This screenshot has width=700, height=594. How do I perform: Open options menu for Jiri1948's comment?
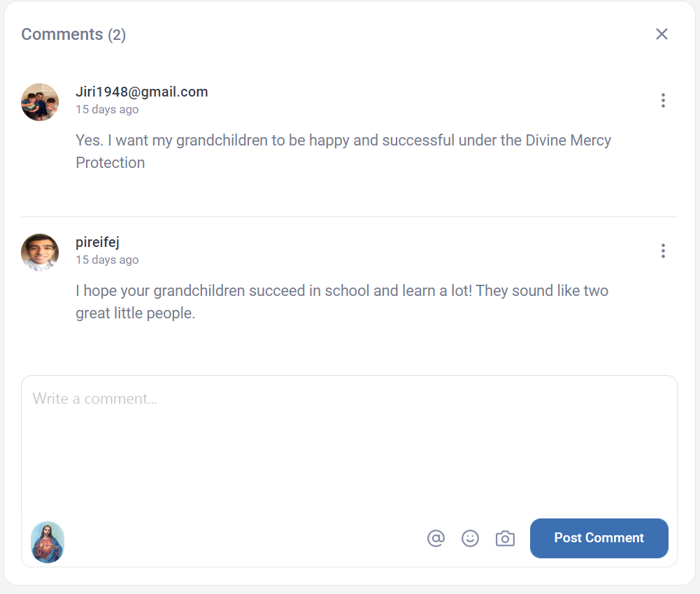tap(663, 101)
